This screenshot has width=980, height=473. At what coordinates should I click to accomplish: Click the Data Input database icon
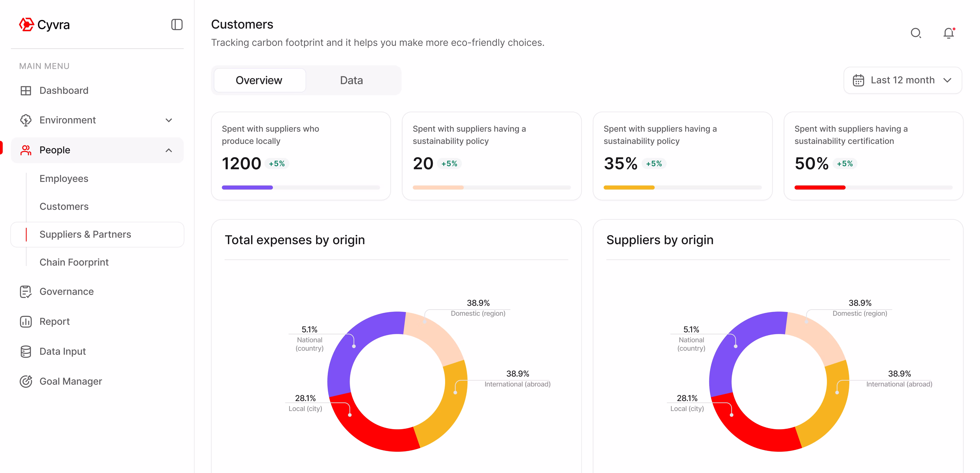click(26, 351)
